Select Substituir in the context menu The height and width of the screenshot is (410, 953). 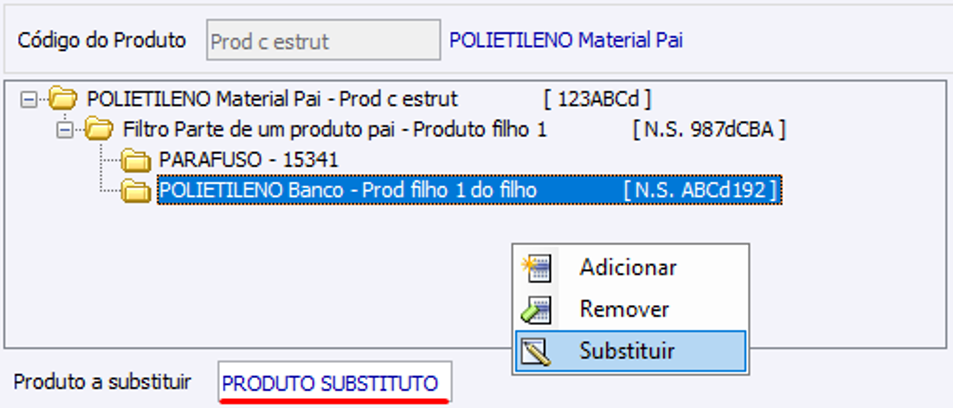click(627, 351)
